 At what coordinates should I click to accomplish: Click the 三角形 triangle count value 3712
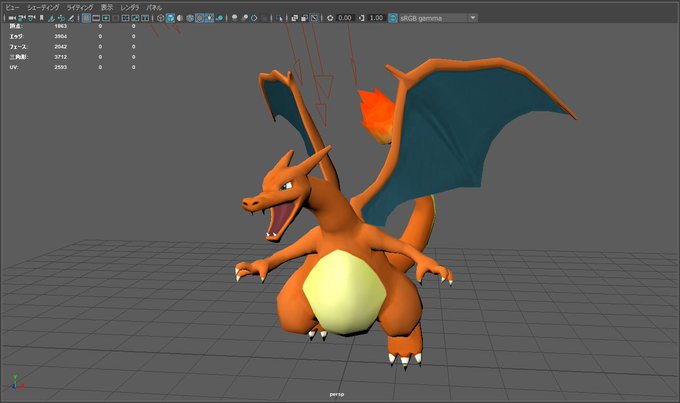61,57
